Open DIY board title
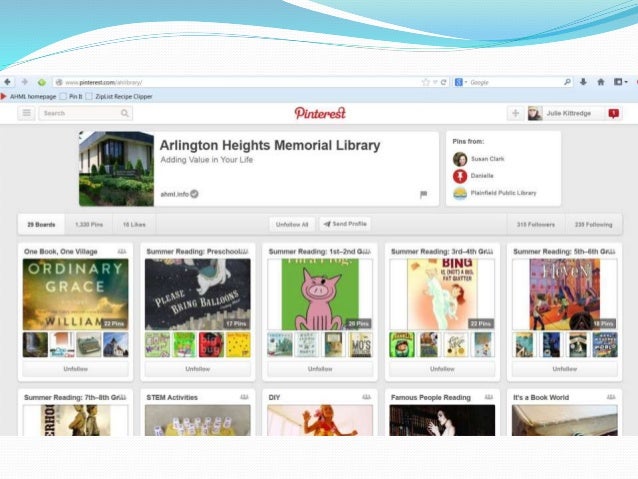The width and height of the screenshot is (638, 479). [274, 397]
